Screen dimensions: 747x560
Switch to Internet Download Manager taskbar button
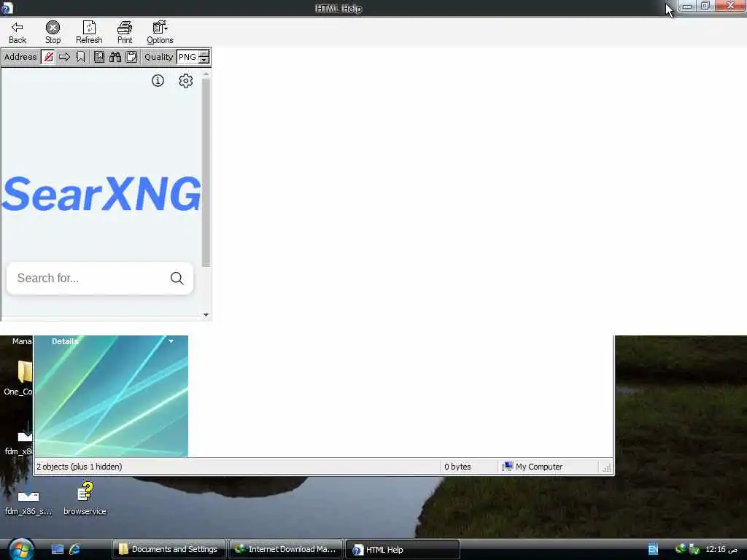point(286,550)
